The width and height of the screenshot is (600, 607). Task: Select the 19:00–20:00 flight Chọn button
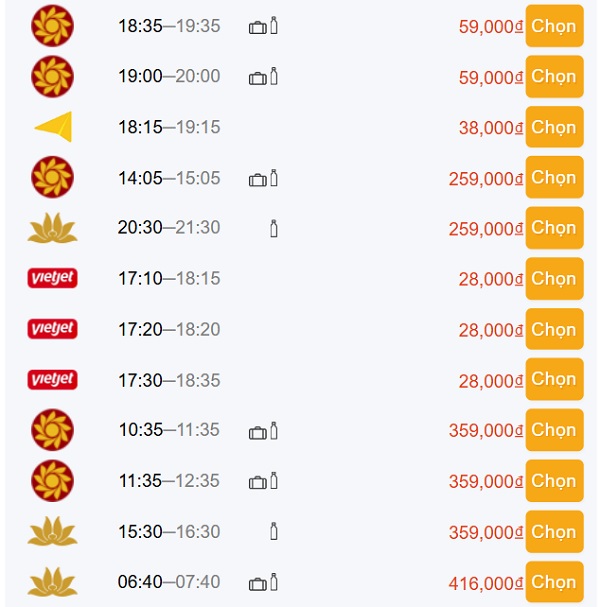(554, 76)
